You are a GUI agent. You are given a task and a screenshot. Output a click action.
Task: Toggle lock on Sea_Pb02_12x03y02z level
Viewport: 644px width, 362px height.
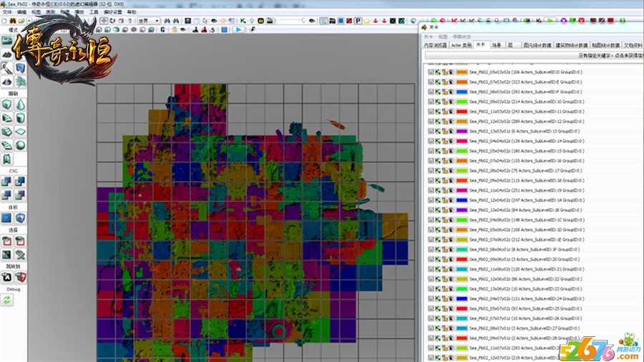[x=444, y=121]
